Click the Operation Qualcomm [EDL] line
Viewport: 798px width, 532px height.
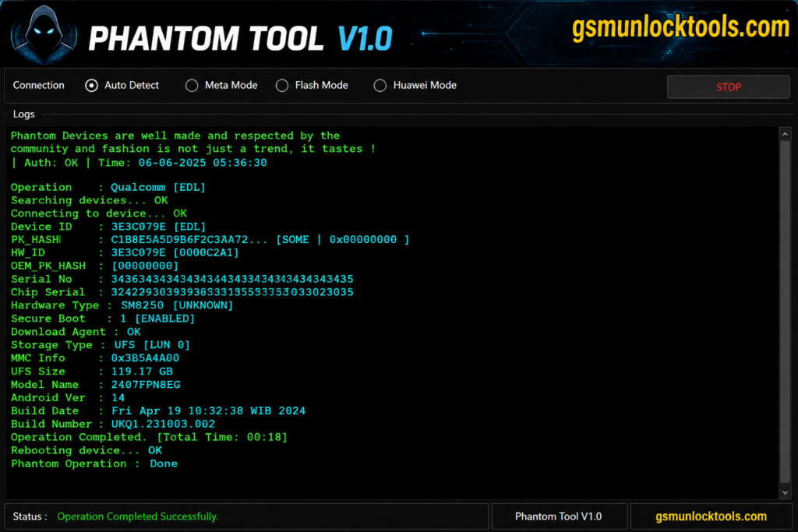tap(108, 187)
